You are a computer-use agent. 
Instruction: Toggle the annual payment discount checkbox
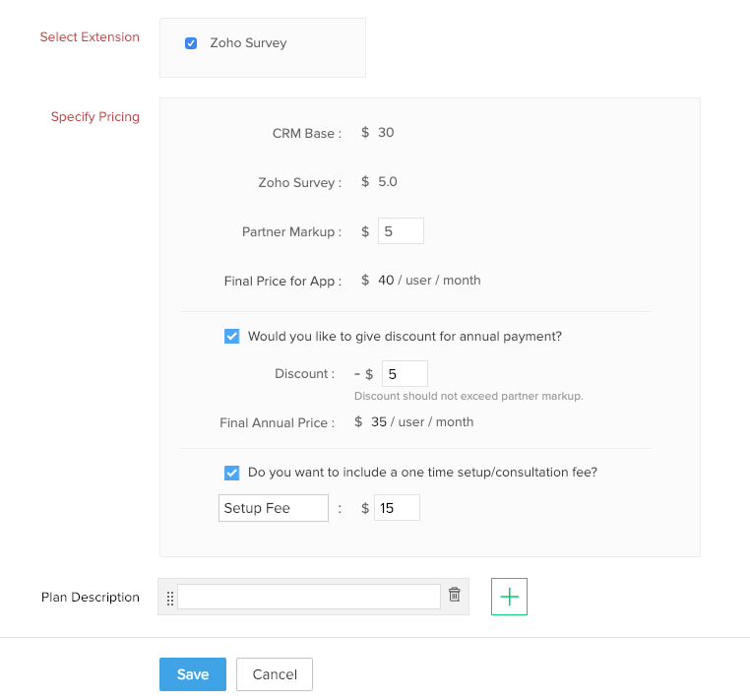[x=232, y=336]
